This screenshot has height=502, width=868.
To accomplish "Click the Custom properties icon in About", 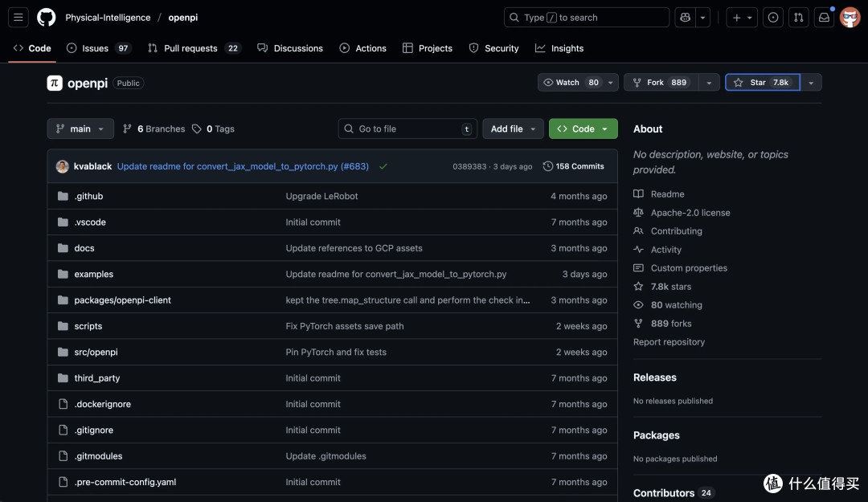I will [638, 268].
